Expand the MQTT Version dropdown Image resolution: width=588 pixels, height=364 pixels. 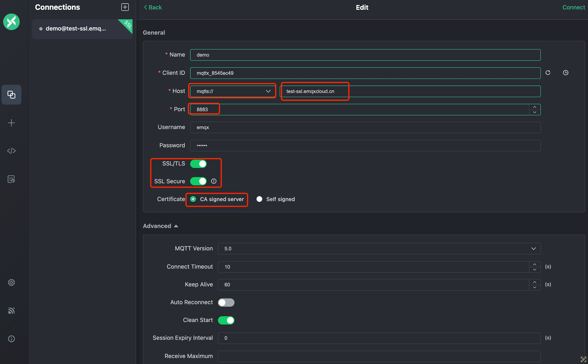[379, 249]
